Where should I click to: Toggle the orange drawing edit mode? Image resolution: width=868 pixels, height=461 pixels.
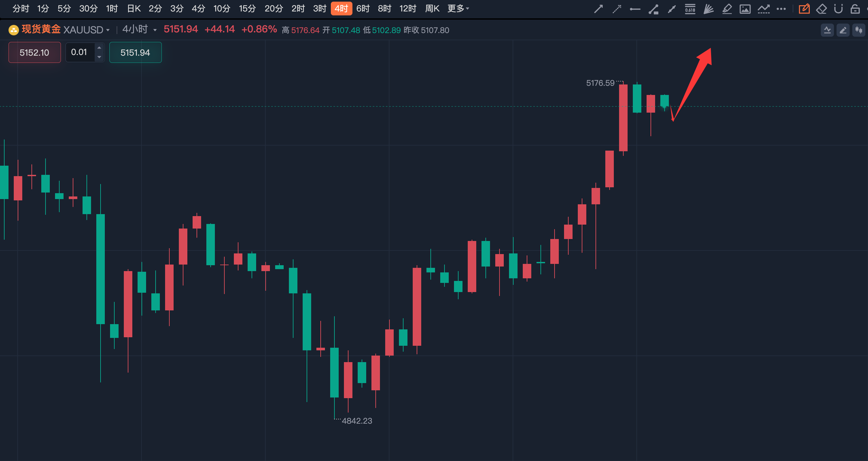[x=804, y=9]
